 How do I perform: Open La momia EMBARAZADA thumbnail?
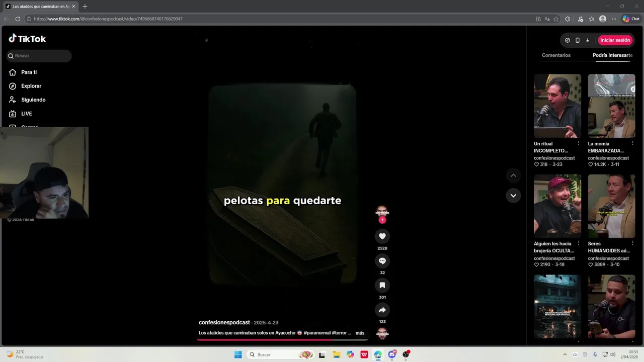612,106
